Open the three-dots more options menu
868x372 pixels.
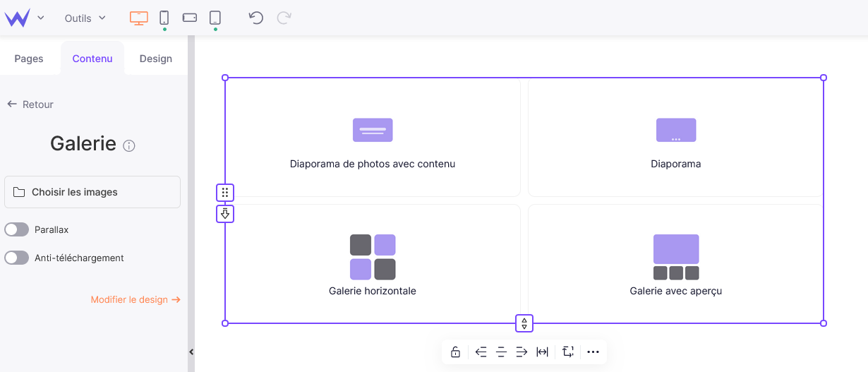point(593,352)
